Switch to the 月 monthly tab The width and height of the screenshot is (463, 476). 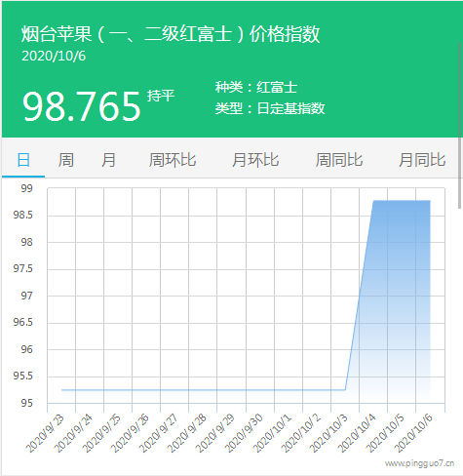tap(108, 160)
